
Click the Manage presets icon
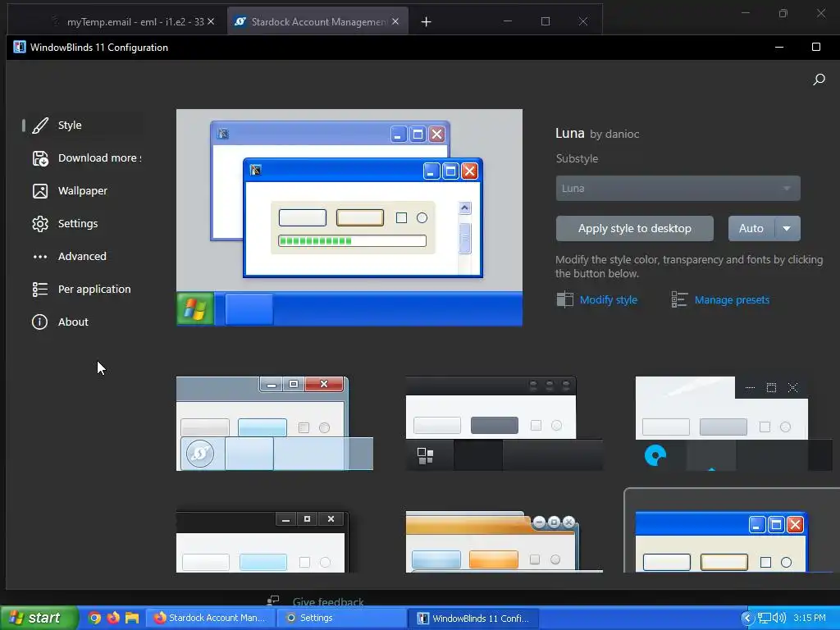pos(679,299)
